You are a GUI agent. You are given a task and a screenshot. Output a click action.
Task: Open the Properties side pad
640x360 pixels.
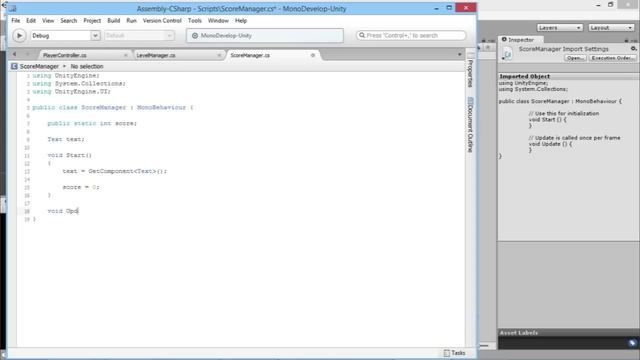pos(470,70)
